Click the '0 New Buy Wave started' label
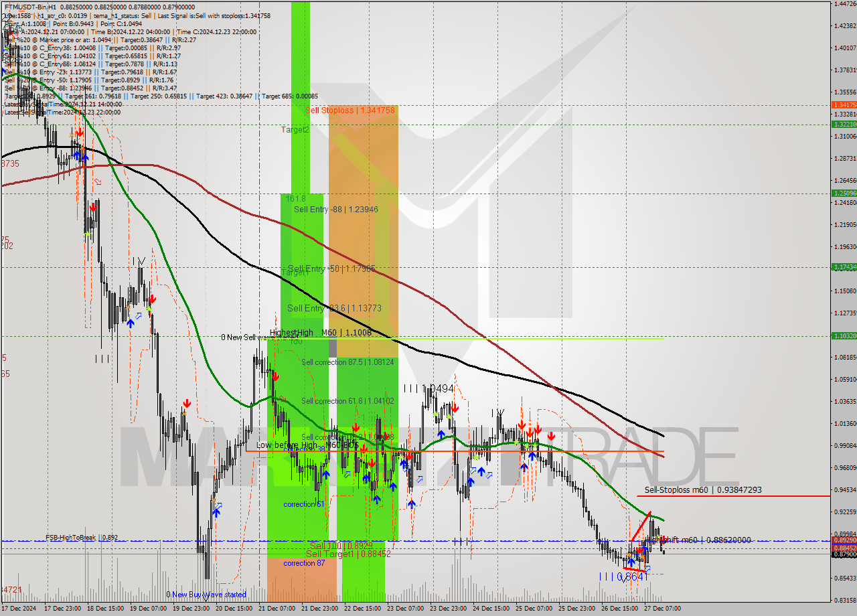 pyautogui.click(x=206, y=595)
